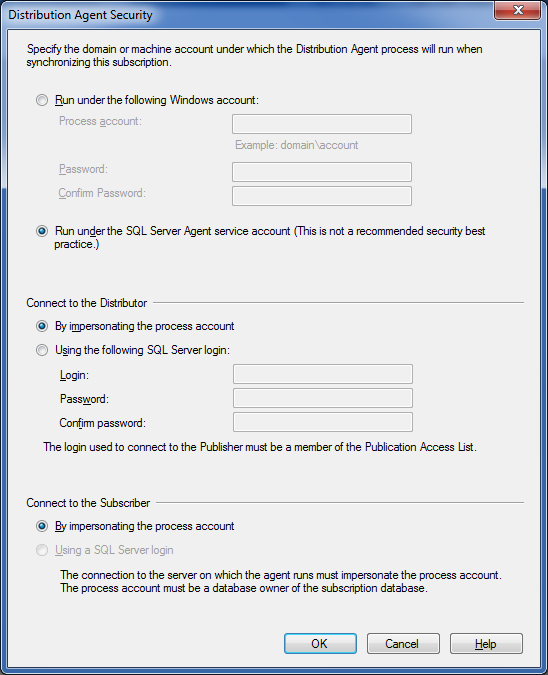Focus the Distributor Confirm password field
The height and width of the screenshot is (675, 548).
(323, 422)
